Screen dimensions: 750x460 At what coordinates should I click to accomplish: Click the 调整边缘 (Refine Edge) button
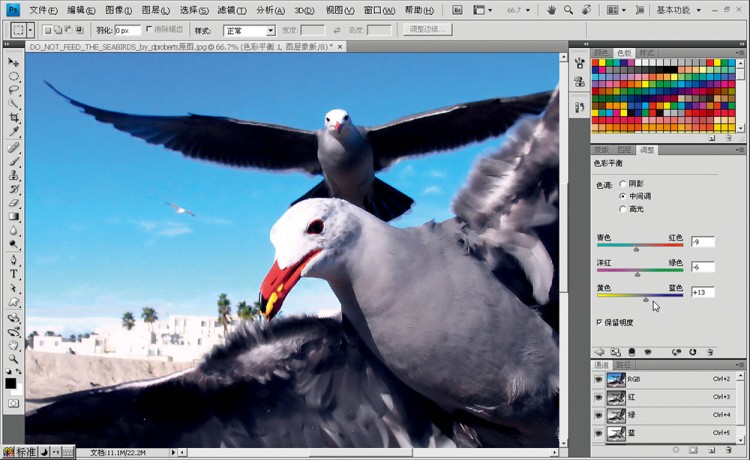click(x=429, y=30)
